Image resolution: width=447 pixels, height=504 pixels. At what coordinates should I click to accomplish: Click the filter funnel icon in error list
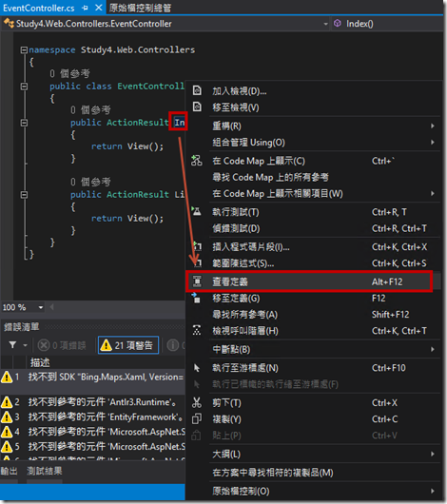click(x=12, y=345)
